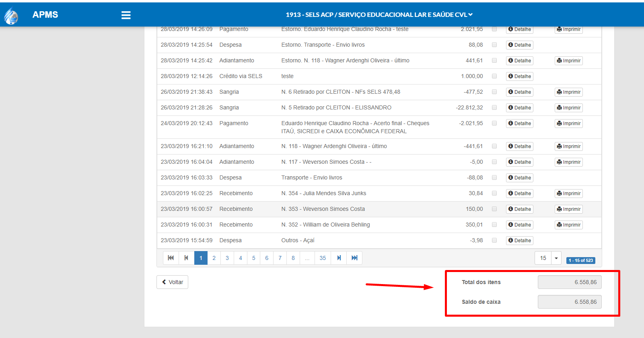Tick checkbox for Estorno Transporte - Envio livros

pos(494,45)
